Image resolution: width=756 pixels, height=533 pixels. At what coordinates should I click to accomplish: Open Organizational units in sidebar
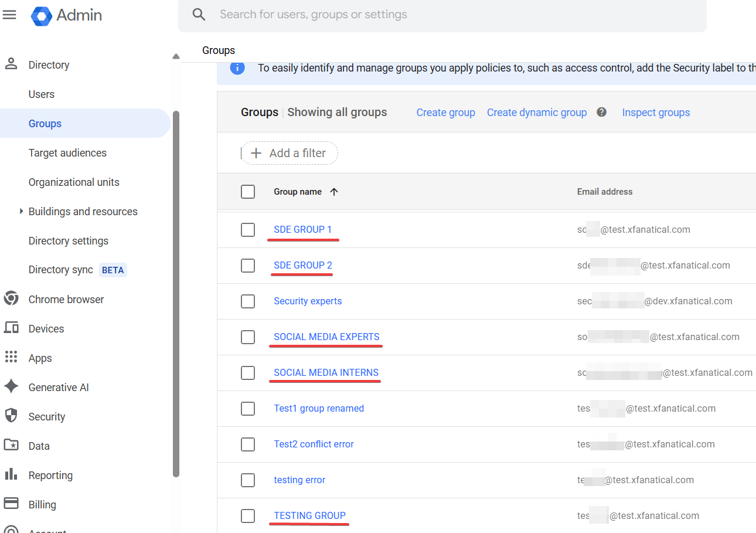point(74,182)
